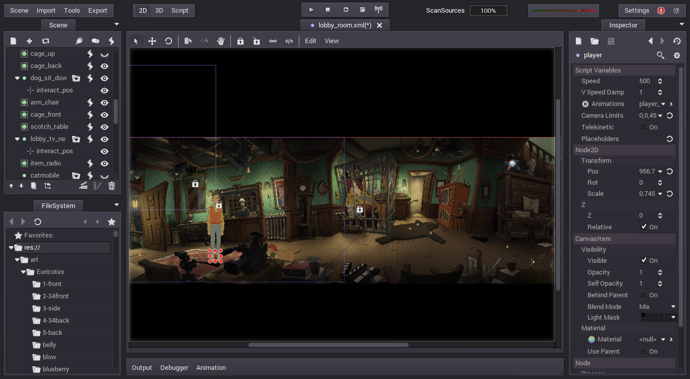Enable the Telekinetic checkbox
The image size is (690, 379).
click(643, 127)
